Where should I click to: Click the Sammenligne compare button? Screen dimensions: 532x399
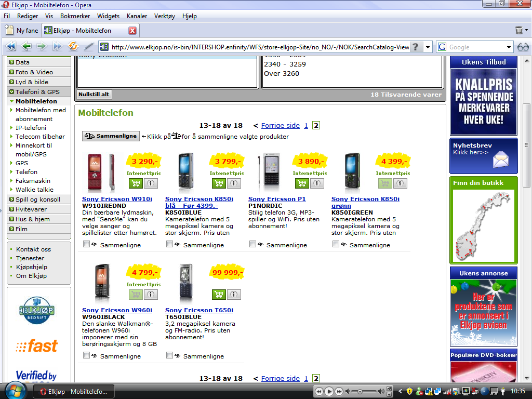tap(111, 136)
